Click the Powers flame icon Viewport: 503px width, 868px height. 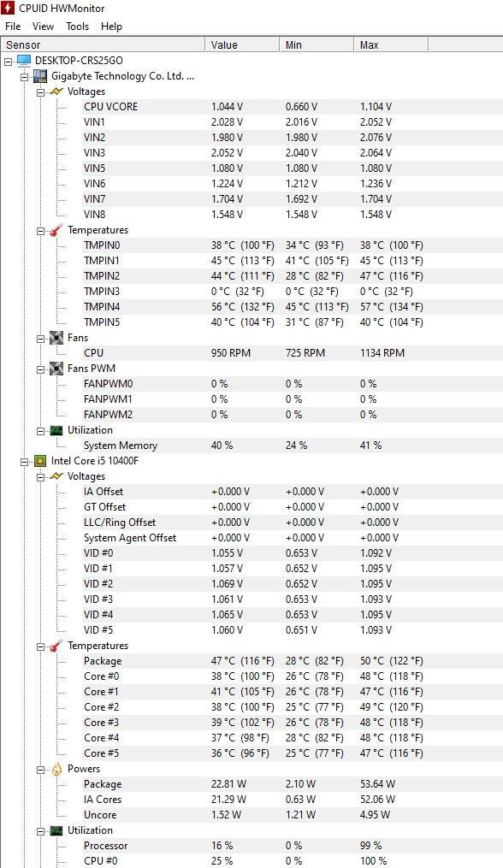pos(56,769)
